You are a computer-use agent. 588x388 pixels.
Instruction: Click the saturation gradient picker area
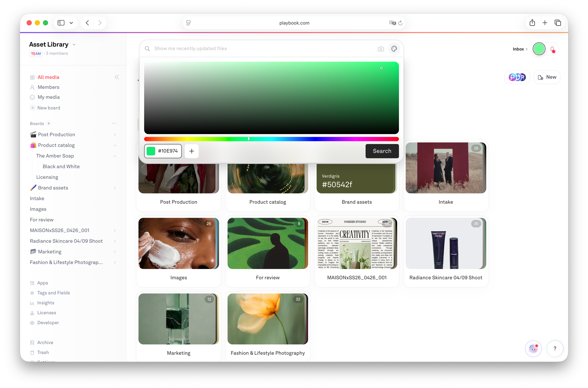271,98
